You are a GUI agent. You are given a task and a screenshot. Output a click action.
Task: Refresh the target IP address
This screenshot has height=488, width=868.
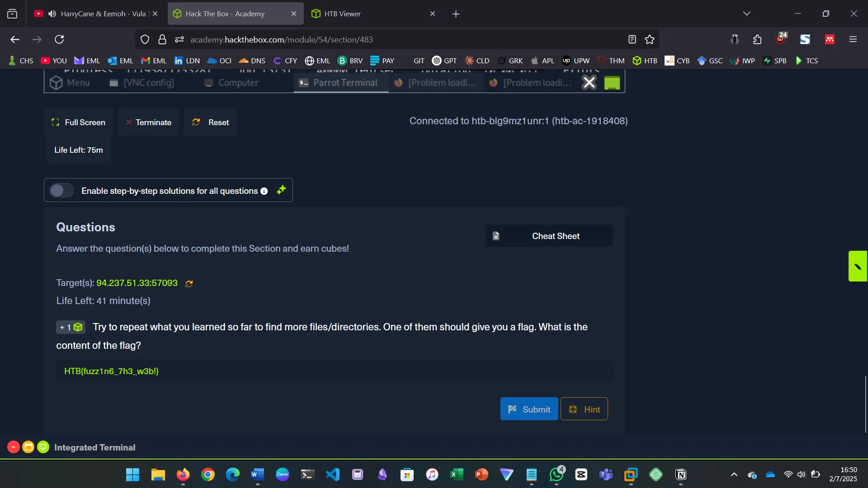[x=189, y=283]
